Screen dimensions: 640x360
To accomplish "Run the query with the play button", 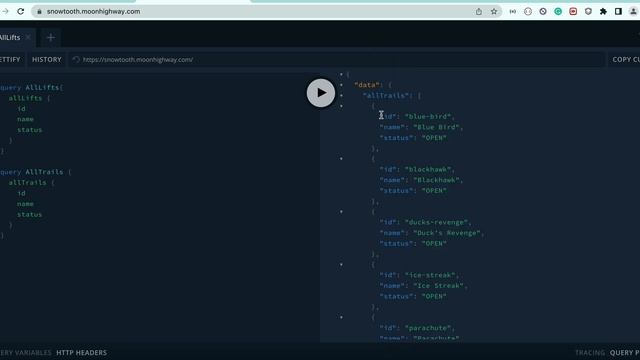I will [321, 93].
